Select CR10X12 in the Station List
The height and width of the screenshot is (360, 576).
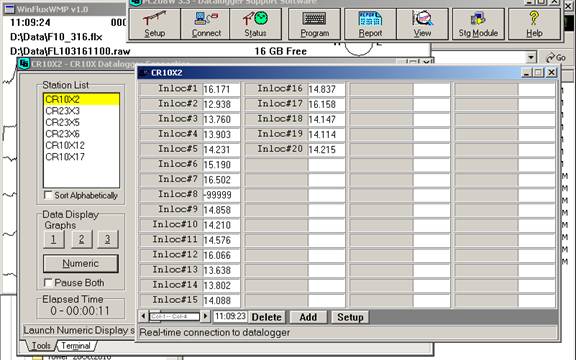(x=81, y=145)
